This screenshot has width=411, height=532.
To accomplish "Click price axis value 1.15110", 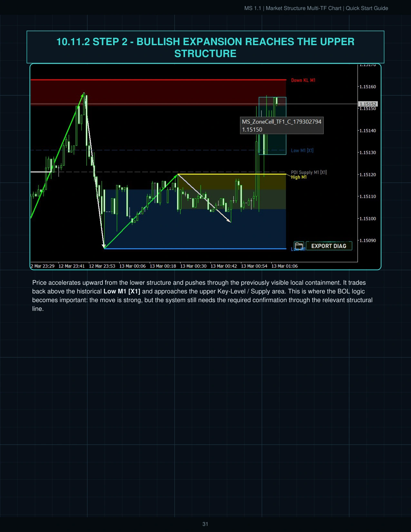I will pyautogui.click(x=368, y=196).
